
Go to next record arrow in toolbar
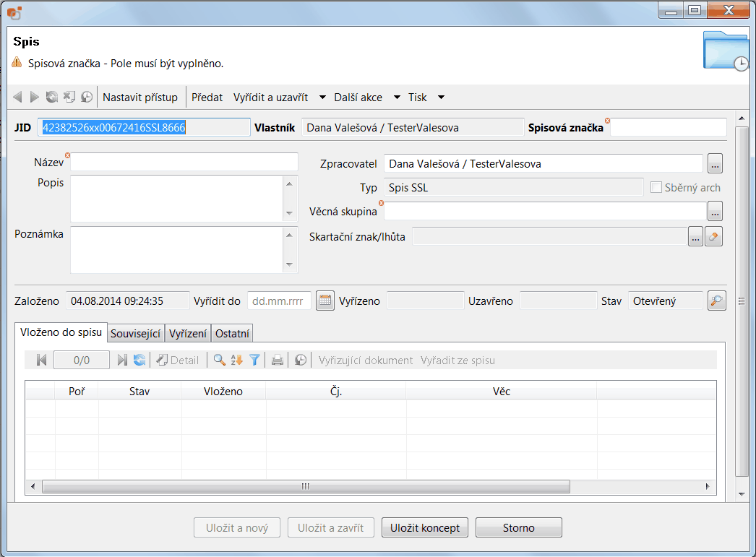(34, 97)
